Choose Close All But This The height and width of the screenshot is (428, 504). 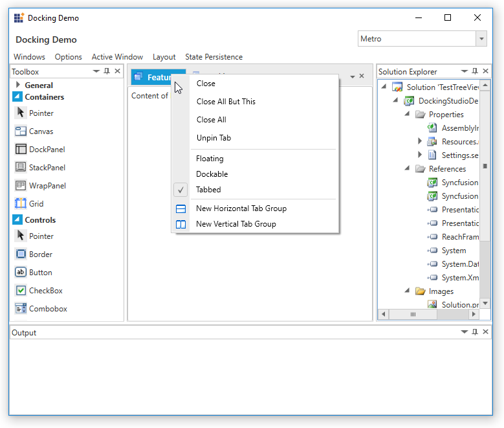[226, 102]
